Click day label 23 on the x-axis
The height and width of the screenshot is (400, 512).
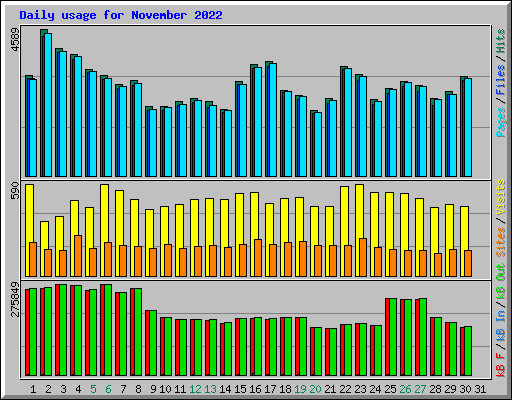[360, 389]
